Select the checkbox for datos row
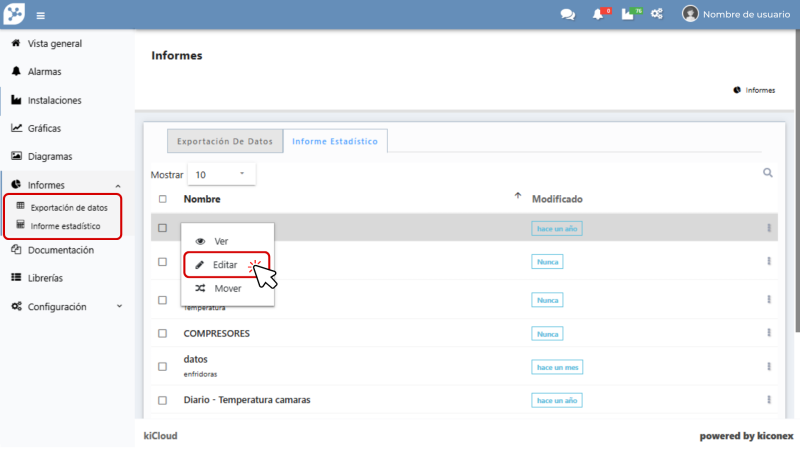This screenshot has height=450, width=800. [x=163, y=366]
